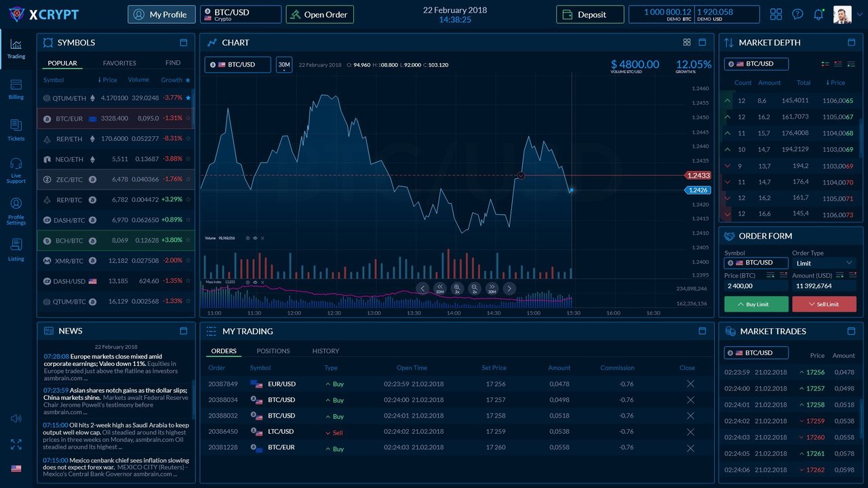Unfavorite QTUM/ETH with its star
The width and height of the screenshot is (868, 488).
(189, 98)
